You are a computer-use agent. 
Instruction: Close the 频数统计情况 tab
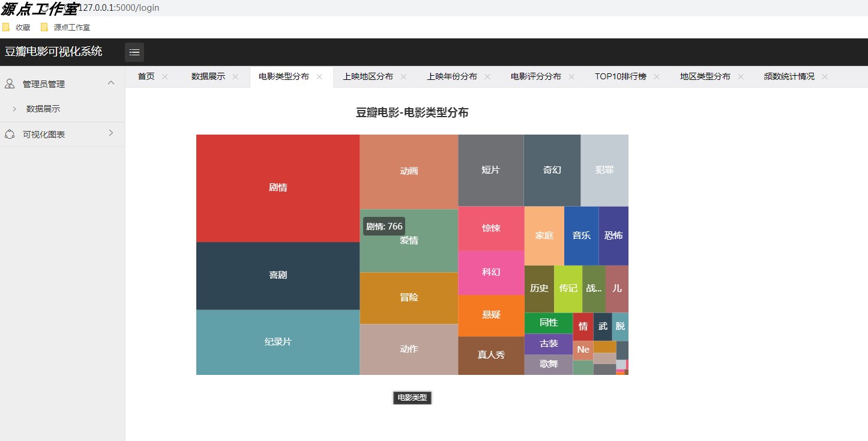825,76
